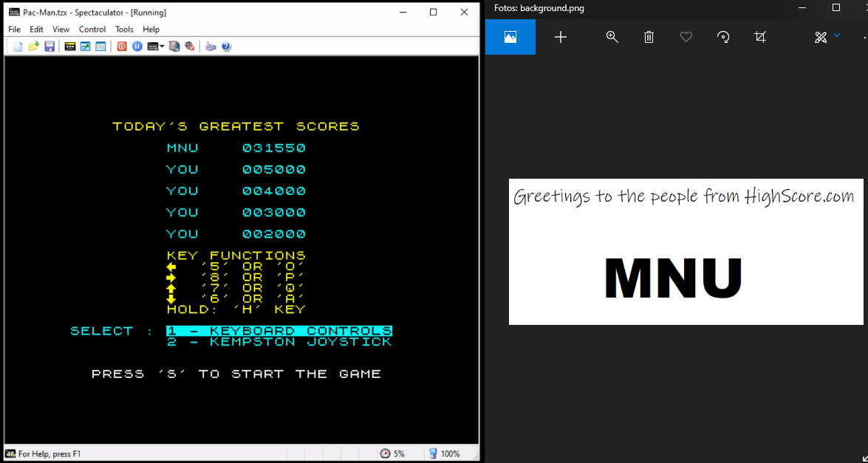Viewport: 868px width, 463px height.
Task: Click the 'KEY FUNCTIONS' heading in the game
Action: (x=236, y=255)
